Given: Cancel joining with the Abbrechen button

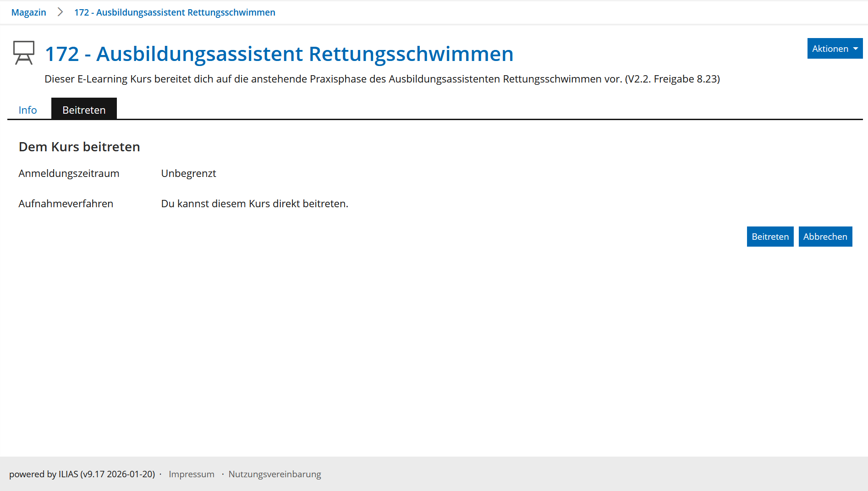Looking at the screenshot, I should pyautogui.click(x=825, y=237).
